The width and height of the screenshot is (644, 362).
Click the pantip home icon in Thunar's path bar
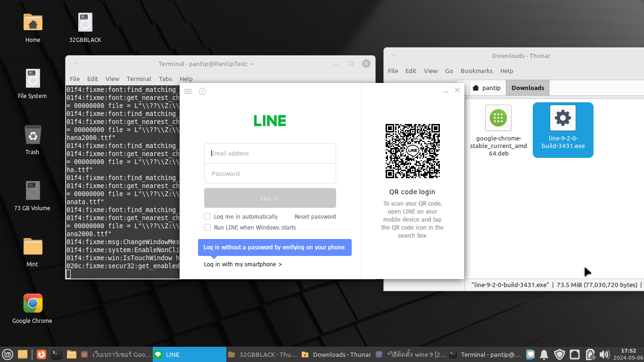coord(476,88)
